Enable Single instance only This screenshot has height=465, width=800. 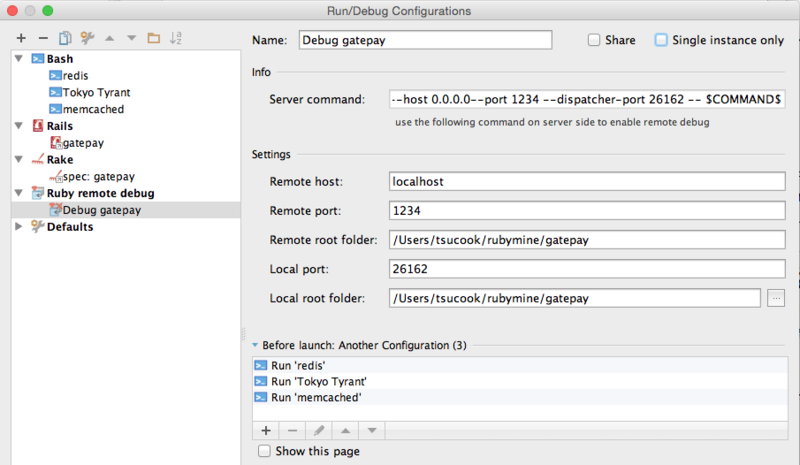point(661,40)
